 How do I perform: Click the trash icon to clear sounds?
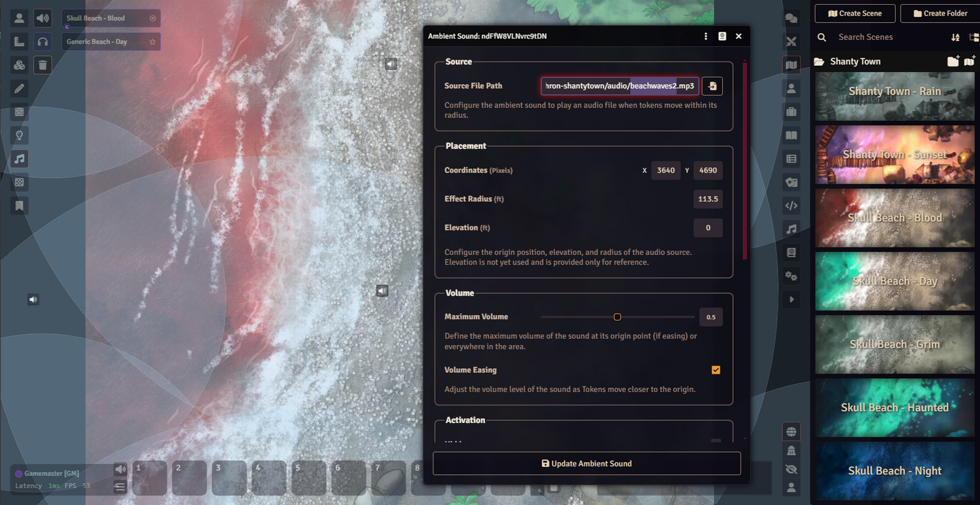(43, 65)
